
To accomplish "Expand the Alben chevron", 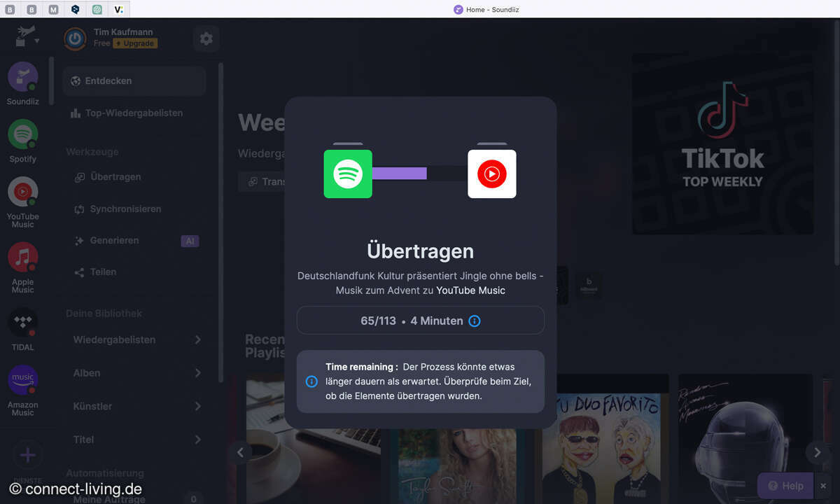I will coord(197,373).
